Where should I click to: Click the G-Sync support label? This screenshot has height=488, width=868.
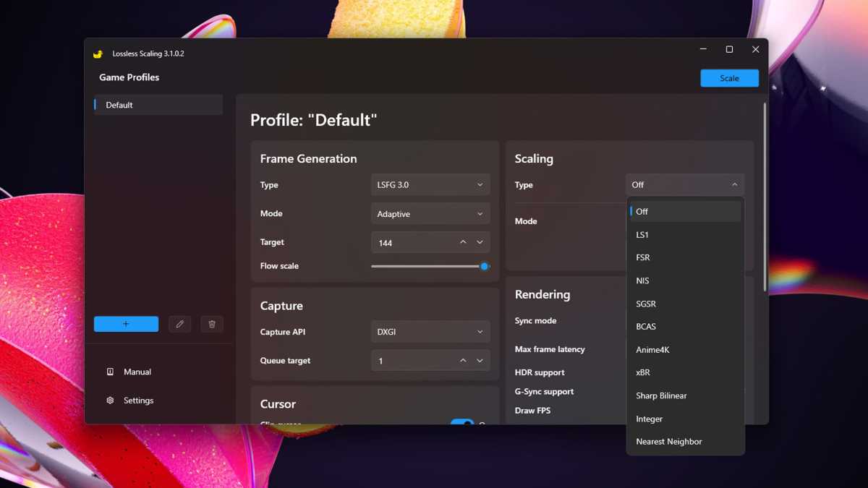click(x=544, y=391)
